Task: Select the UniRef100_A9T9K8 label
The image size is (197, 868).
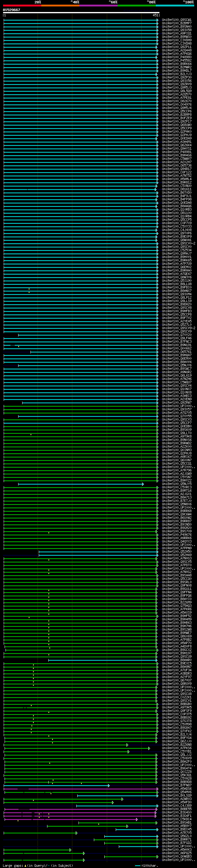Action: point(176,436)
